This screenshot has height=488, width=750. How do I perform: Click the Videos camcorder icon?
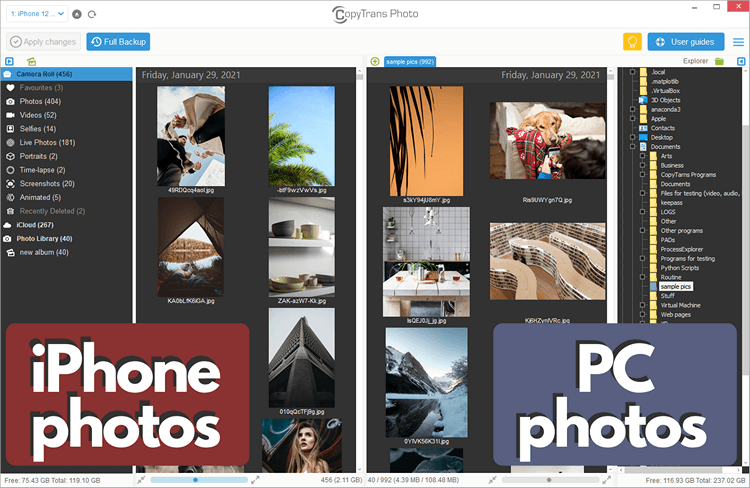(x=10, y=115)
